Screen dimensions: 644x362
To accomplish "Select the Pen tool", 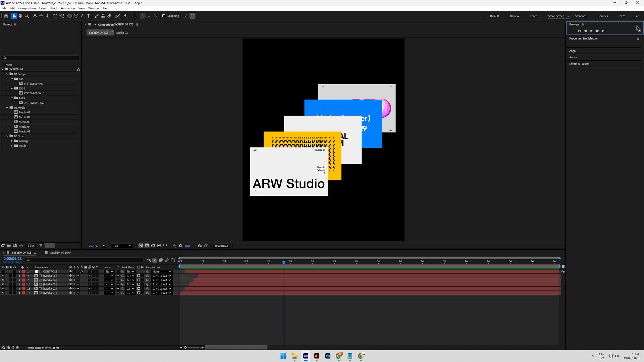I will (x=83, y=16).
